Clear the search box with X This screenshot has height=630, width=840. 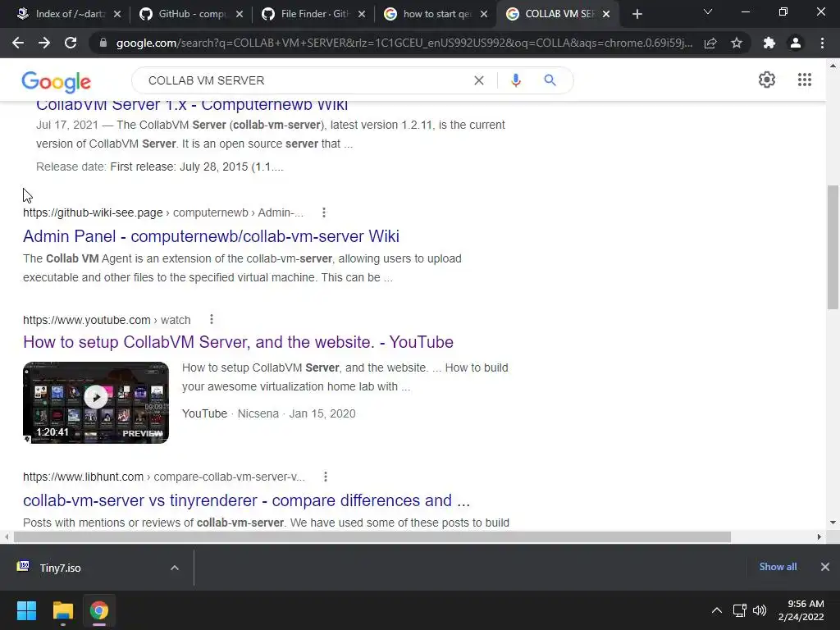[479, 80]
